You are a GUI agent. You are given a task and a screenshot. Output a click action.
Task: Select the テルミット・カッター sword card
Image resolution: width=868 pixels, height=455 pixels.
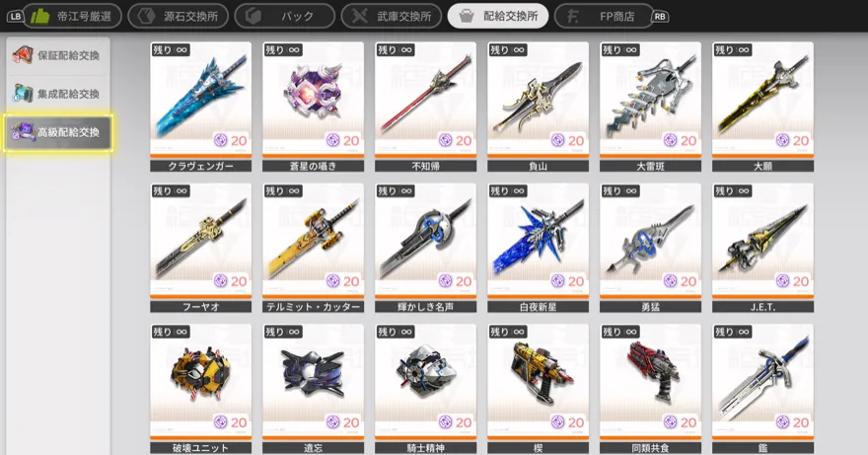click(x=313, y=248)
